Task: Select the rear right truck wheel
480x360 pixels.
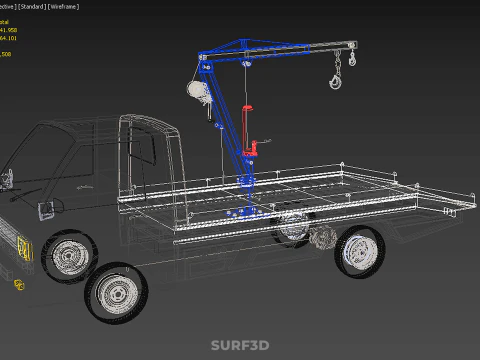Action: [360, 251]
